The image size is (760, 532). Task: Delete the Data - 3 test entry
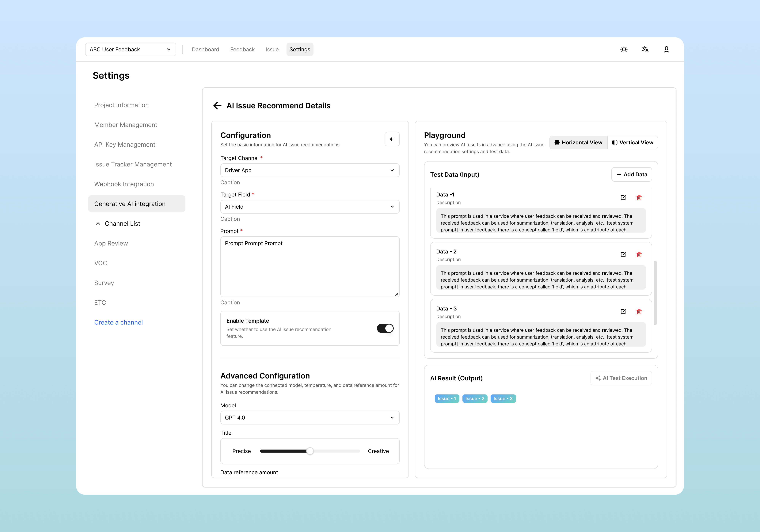[x=639, y=312]
